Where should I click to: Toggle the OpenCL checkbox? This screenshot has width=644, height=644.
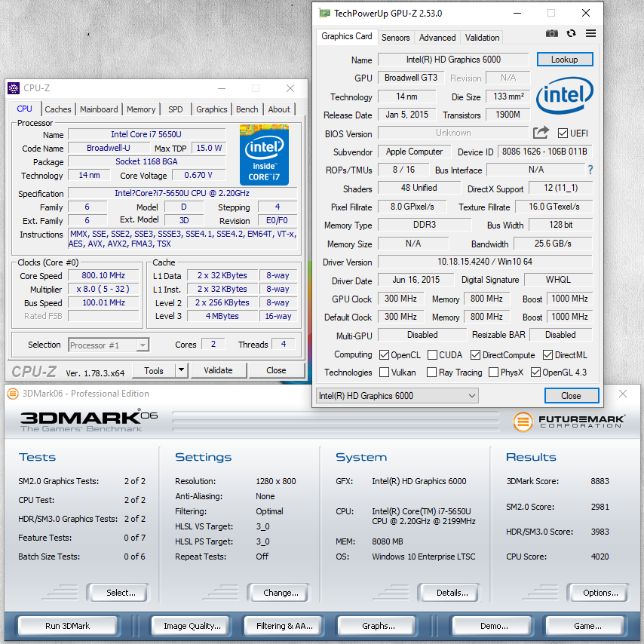tap(384, 355)
